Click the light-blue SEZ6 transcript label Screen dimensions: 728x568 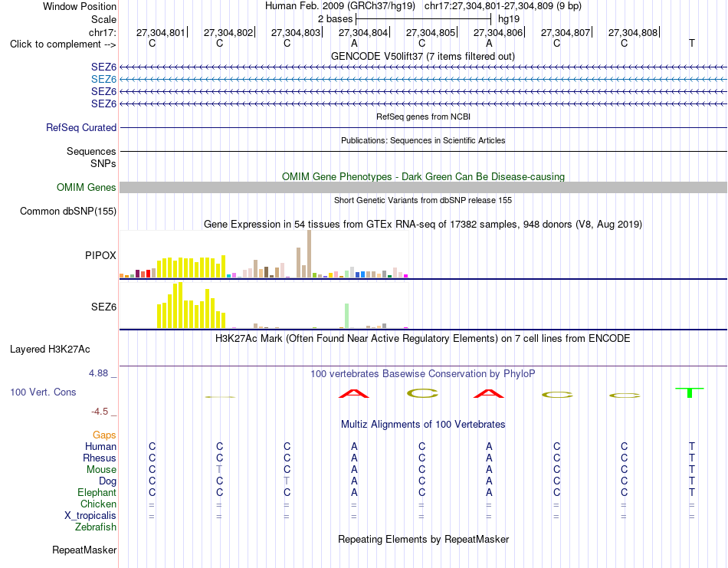103,80
